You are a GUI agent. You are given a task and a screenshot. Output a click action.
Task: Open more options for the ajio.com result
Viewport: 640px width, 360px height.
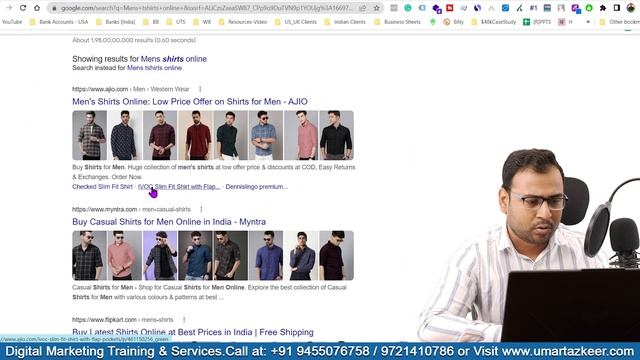pyautogui.click(x=200, y=89)
